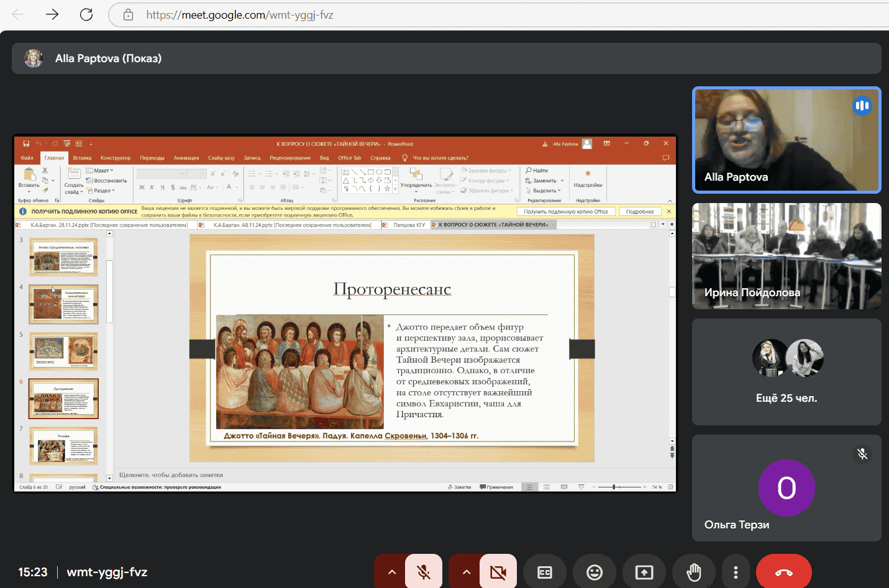The height and width of the screenshot is (588, 889).
Task: Toggle closed captions on
Action: [x=545, y=572]
